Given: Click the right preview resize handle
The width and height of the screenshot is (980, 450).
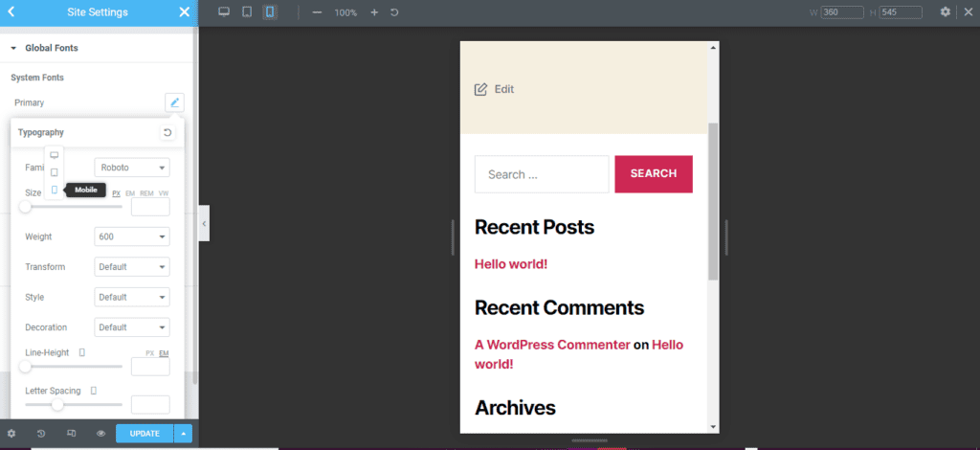Looking at the screenshot, I should tap(726, 237).
